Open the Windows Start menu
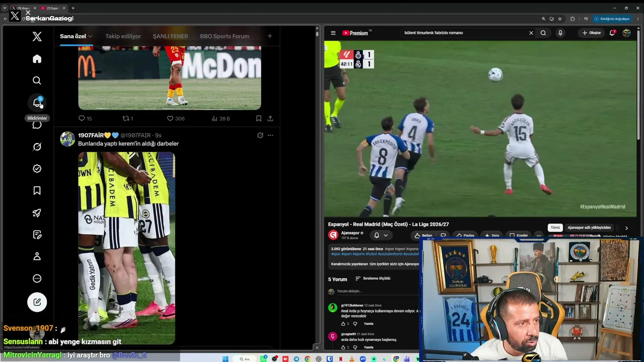This screenshot has height=362, width=644. point(225,359)
